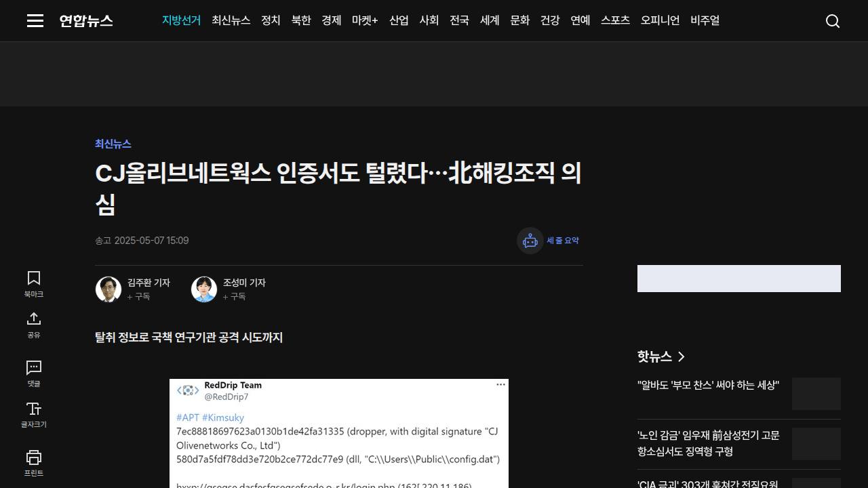
Task: Click subheading 탈취 정보로 국책 연구기관 공격
Action: click(x=189, y=338)
